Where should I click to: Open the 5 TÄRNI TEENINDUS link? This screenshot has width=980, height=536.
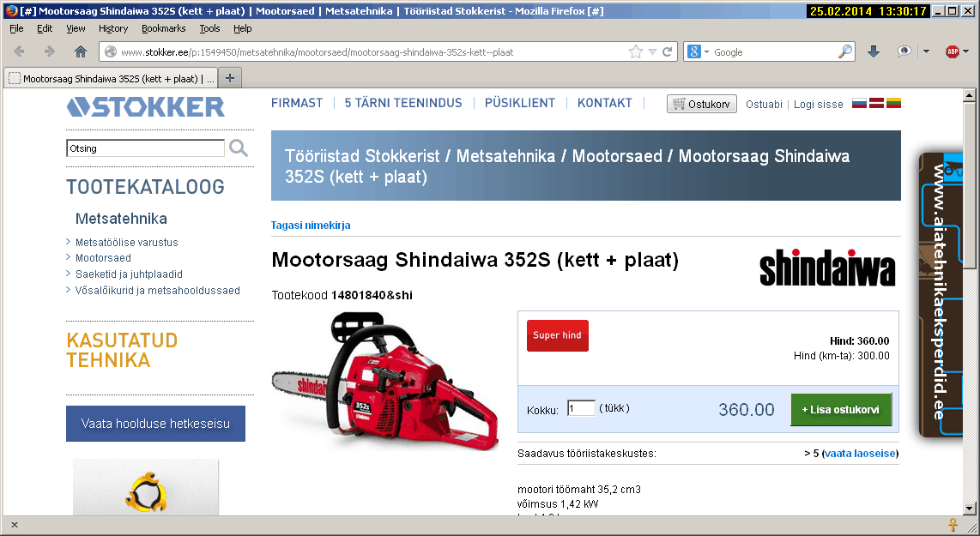403,103
